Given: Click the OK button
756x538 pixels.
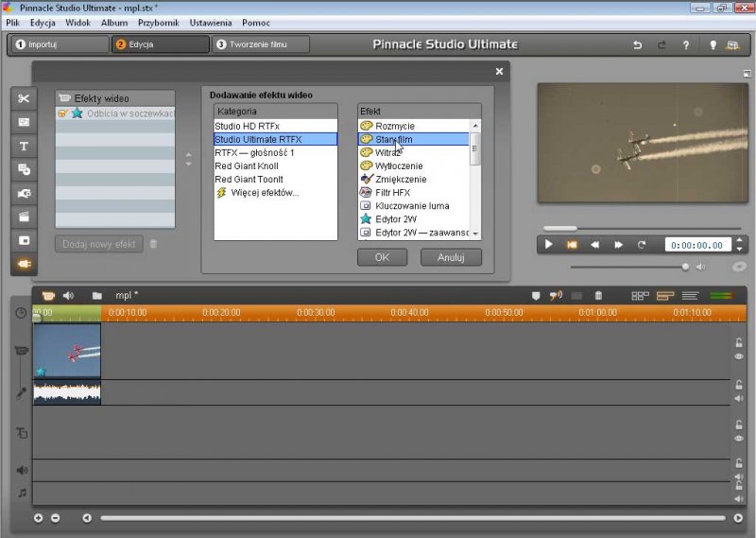Looking at the screenshot, I should coord(382,257).
